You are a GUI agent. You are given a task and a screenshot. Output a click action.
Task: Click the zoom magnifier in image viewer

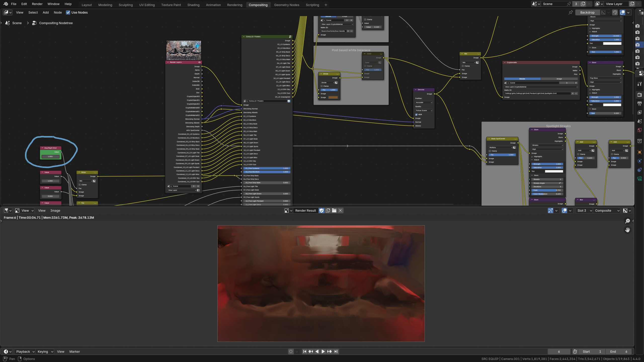pyautogui.click(x=627, y=221)
